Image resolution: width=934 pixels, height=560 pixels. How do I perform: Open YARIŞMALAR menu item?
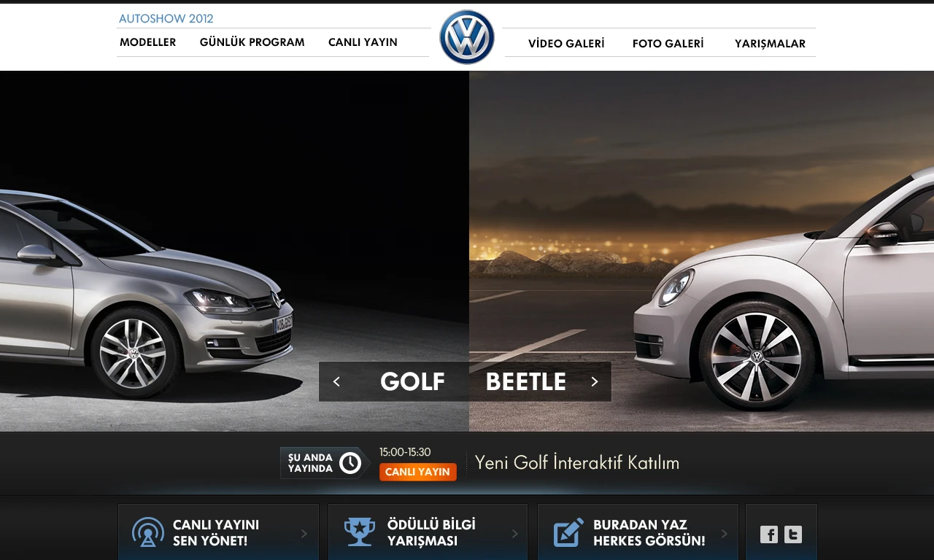770,44
